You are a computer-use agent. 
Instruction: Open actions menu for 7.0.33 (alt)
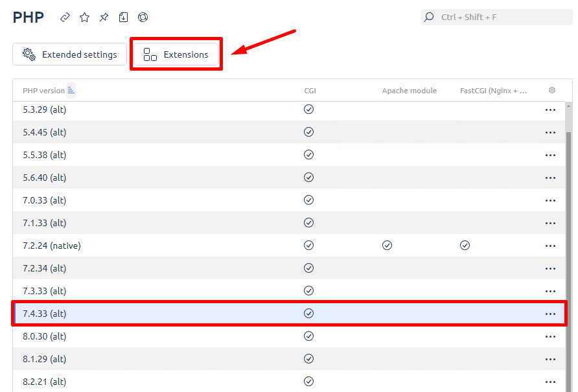click(x=550, y=201)
